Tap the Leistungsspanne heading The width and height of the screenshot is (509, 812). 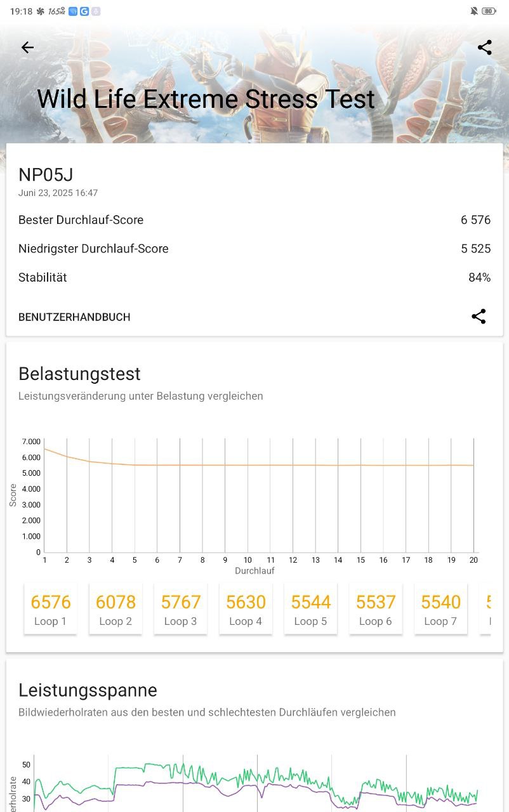(88, 690)
